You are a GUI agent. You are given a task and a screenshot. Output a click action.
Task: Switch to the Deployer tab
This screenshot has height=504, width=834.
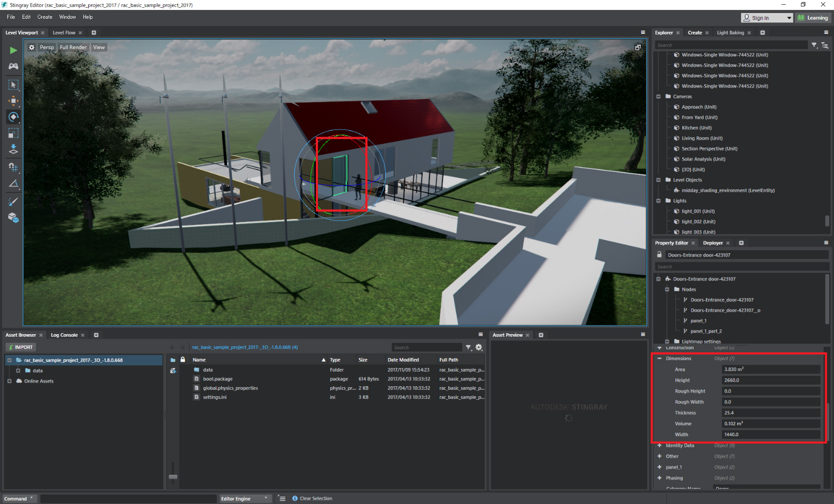[713, 243]
